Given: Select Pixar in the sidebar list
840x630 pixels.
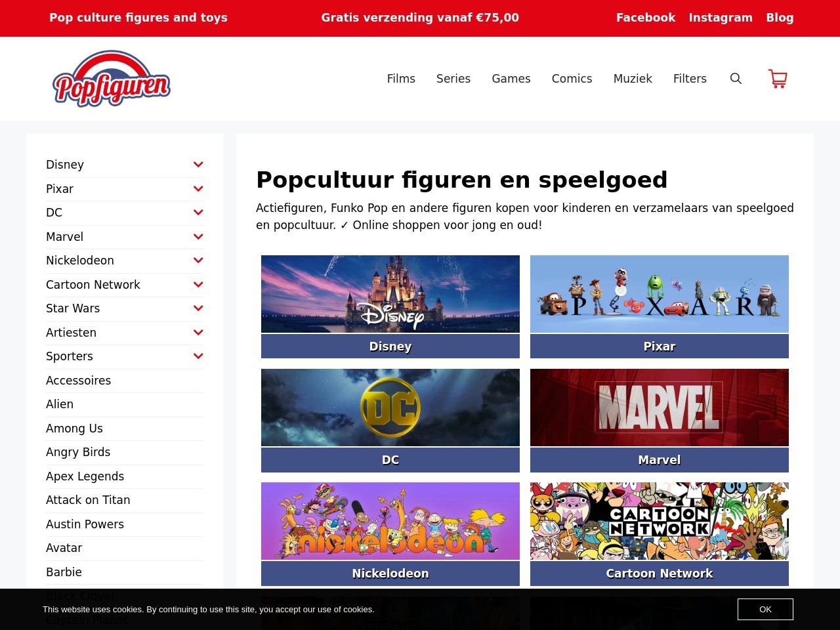Looking at the screenshot, I should click(60, 189).
